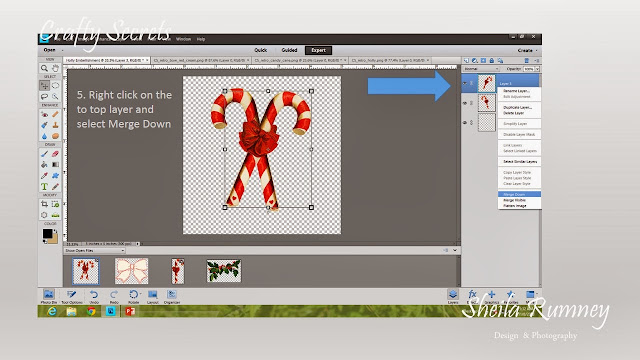Open the Normal blend mode dropdown
Screen dimensions: 640x360
coord(481,69)
